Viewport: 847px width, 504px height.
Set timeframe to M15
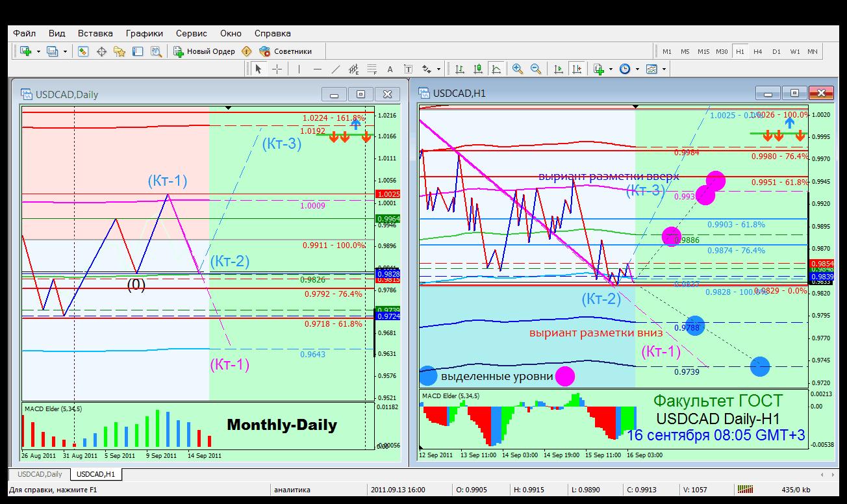point(703,51)
